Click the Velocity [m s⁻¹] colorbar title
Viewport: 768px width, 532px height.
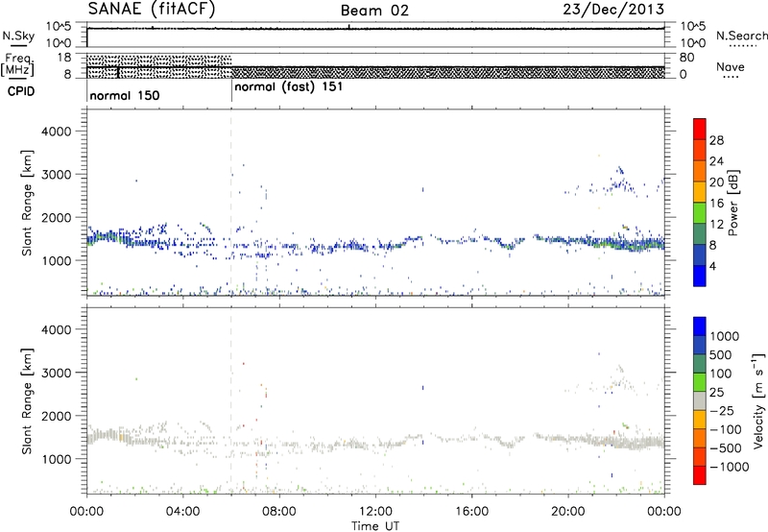(758, 400)
